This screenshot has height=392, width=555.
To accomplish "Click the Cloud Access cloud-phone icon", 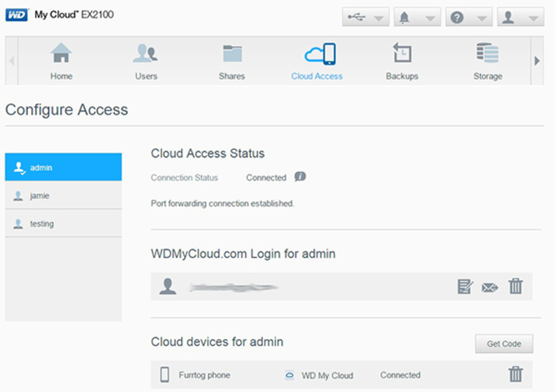I will tap(320, 54).
